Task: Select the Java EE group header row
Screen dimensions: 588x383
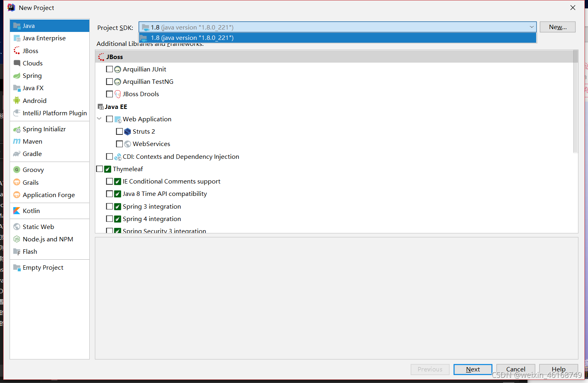Action: [x=334, y=107]
